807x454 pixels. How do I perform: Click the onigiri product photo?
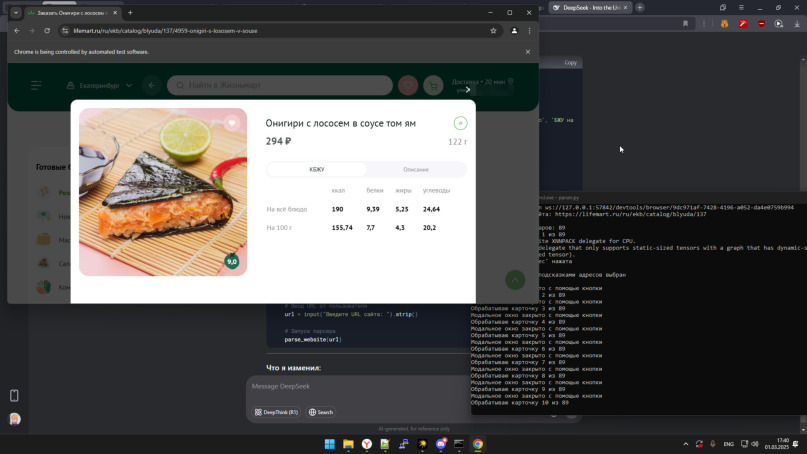click(x=163, y=192)
